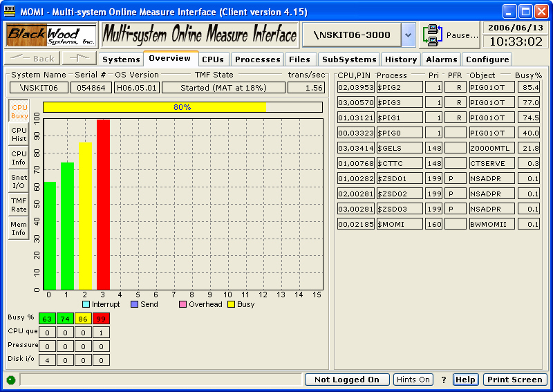Open the History tab
Screen dimensions: 553x392
point(401,59)
